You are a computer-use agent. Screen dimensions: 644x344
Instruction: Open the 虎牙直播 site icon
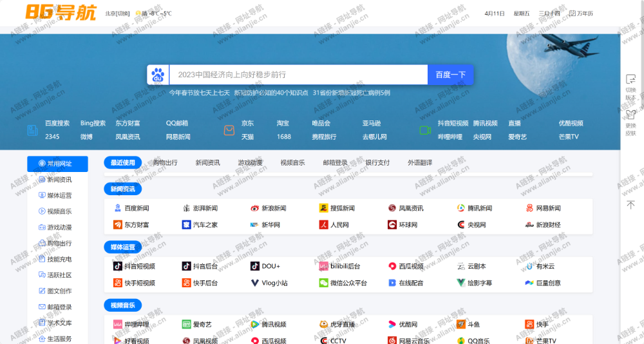pos(324,324)
